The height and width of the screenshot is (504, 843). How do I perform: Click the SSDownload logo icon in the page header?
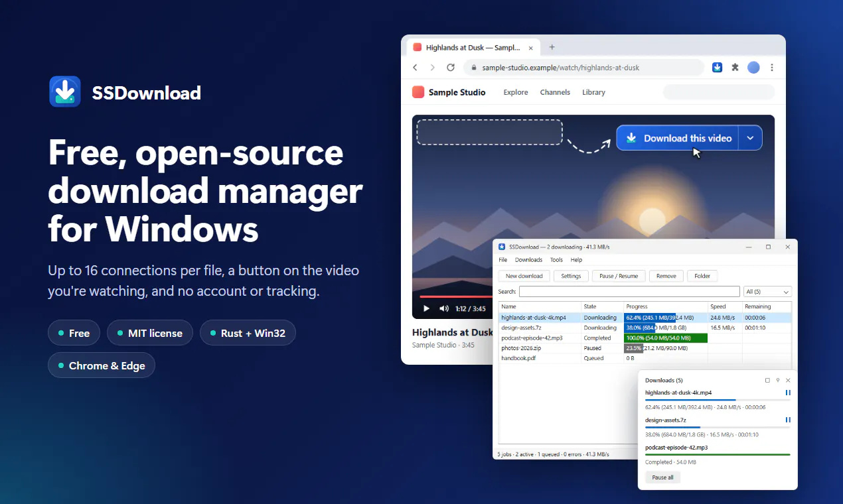pos(65,92)
